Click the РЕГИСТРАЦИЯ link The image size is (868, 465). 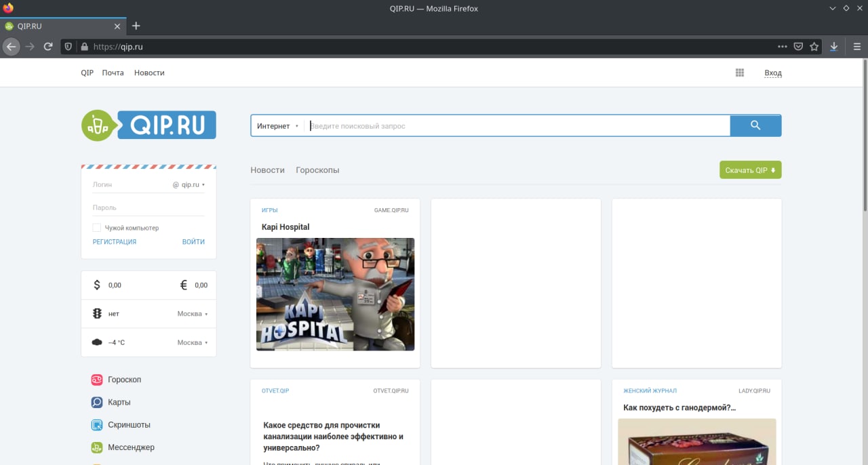point(115,242)
